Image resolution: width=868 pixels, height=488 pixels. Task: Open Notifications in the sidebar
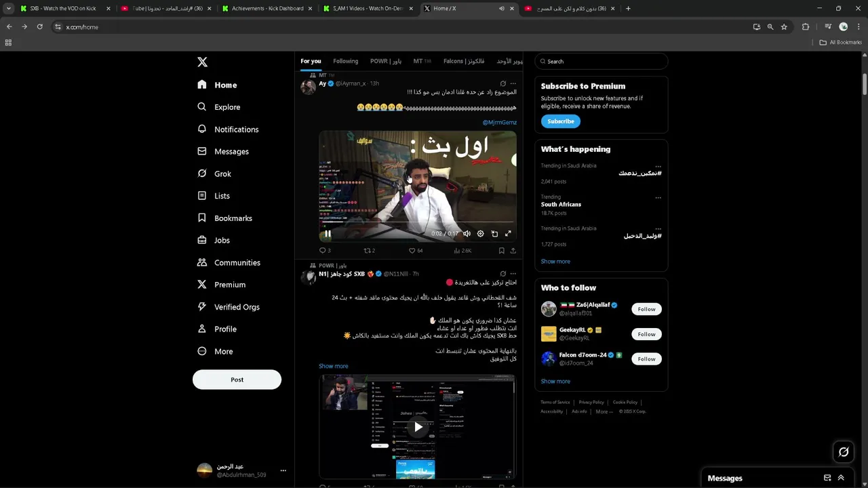coord(228,129)
